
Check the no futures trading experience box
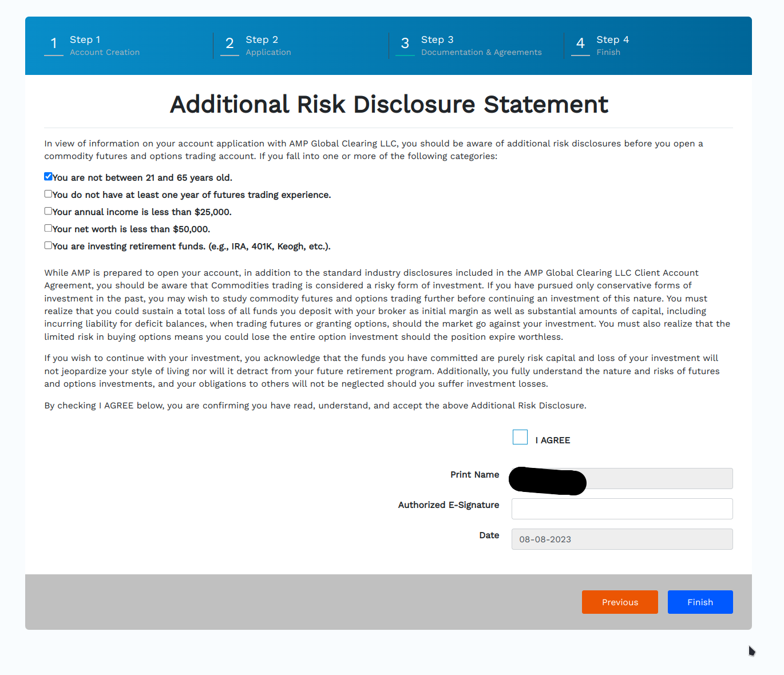tap(49, 194)
